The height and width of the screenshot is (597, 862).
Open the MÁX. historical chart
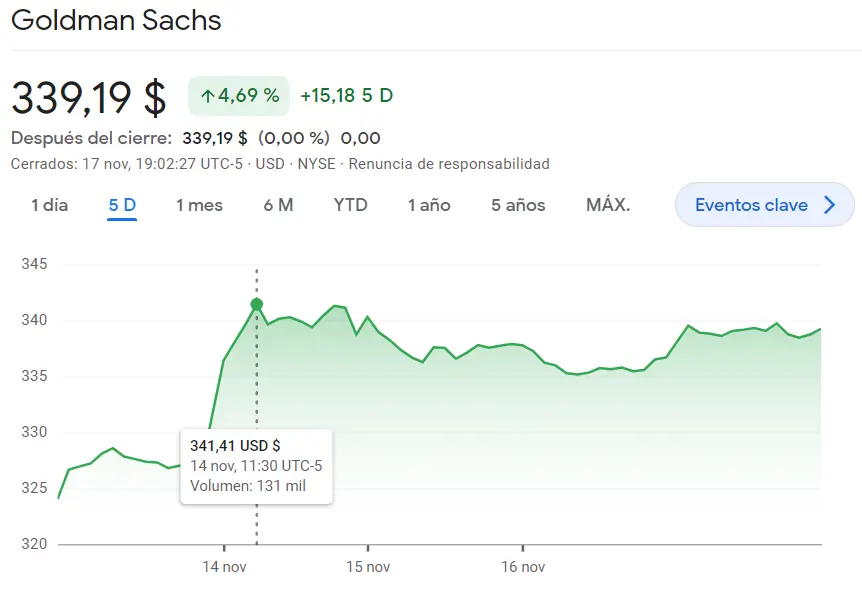click(x=608, y=204)
